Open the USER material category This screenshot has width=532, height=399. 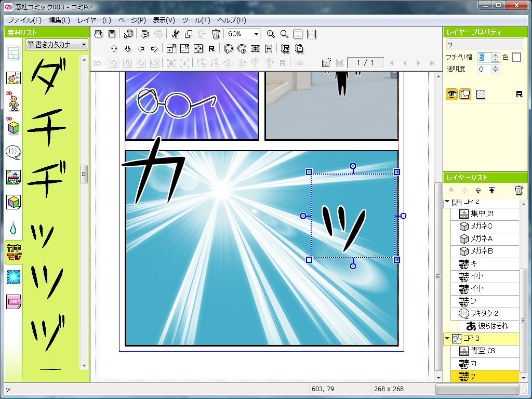14,302
